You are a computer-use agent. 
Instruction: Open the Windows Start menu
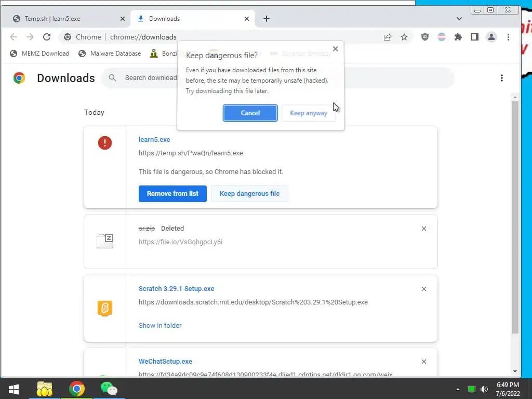(x=14, y=389)
